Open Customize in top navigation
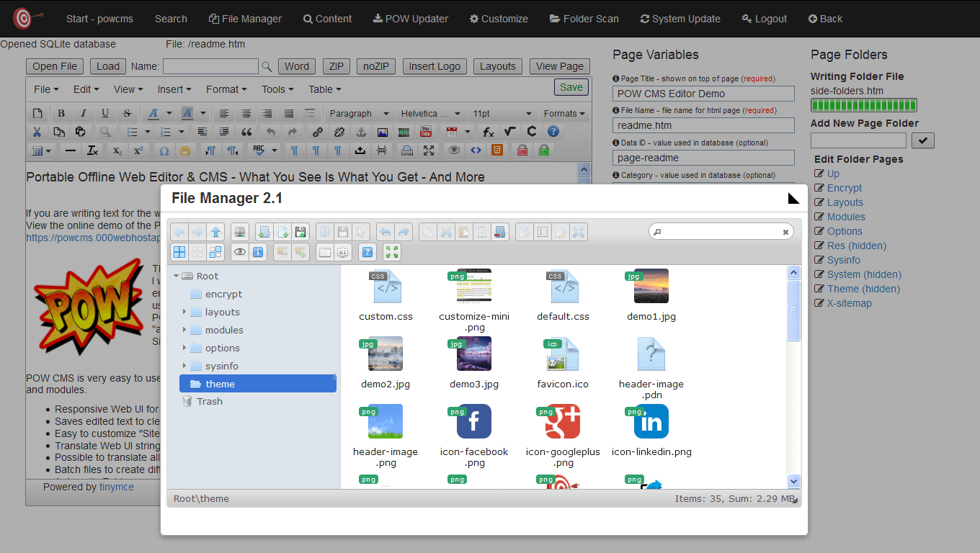Screen dimensions: 980x553 (499, 19)
